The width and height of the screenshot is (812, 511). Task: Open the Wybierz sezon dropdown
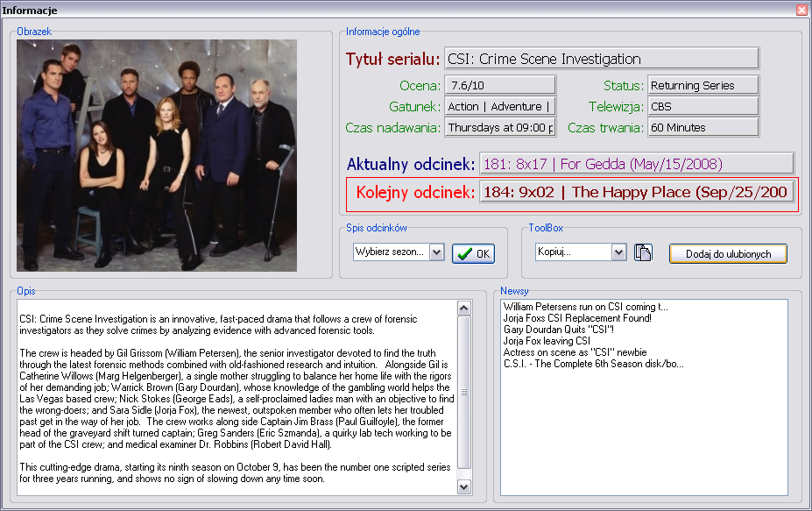point(437,252)
